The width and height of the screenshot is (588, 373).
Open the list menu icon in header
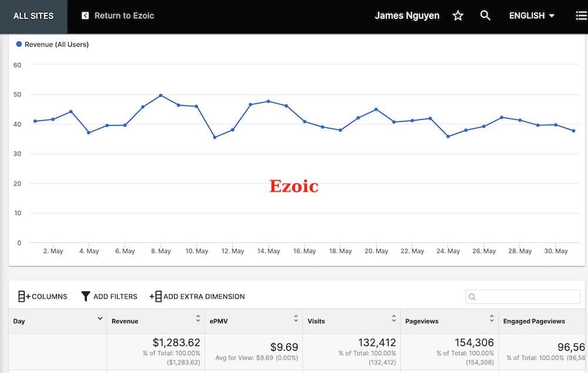click(582, 15)
